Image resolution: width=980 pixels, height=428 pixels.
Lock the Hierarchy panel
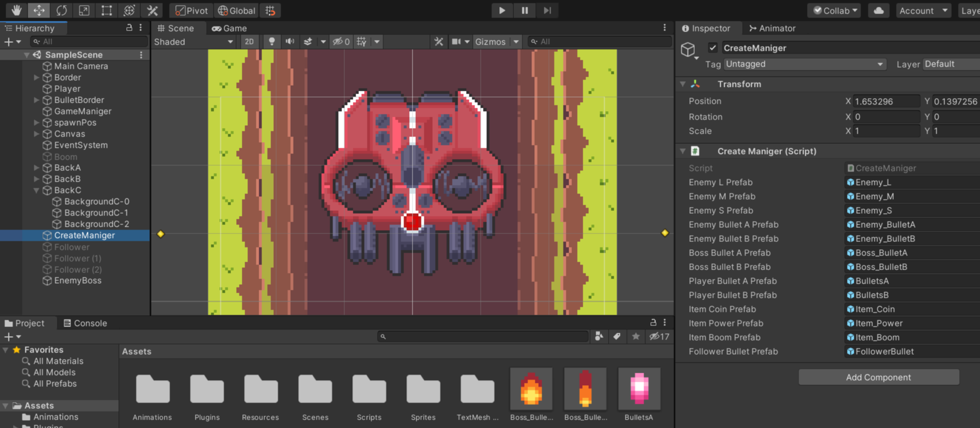tap(129, 28)
